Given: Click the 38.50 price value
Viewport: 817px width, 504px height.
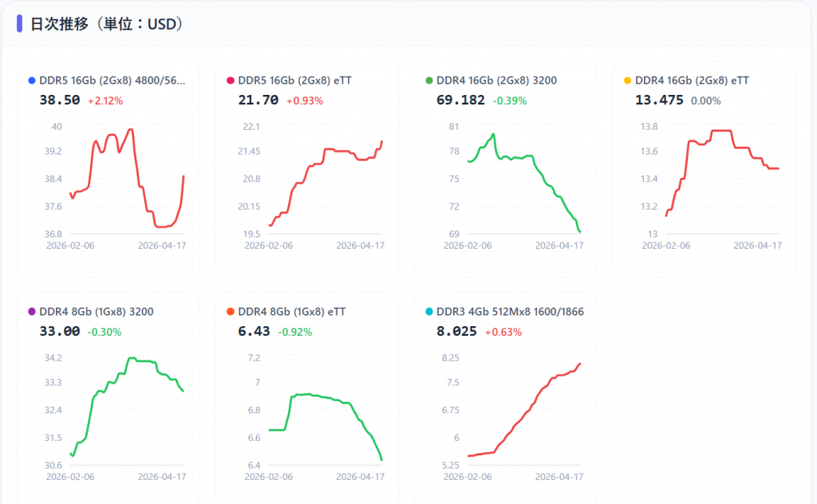Looking at the screenshot, I should [x=60, y=100].
